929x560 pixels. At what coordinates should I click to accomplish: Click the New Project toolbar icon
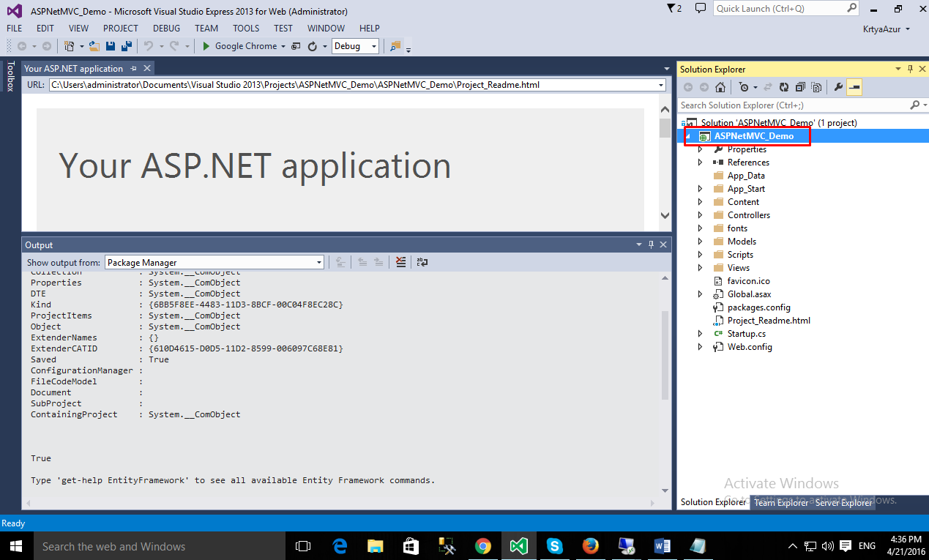pos(70,46)
